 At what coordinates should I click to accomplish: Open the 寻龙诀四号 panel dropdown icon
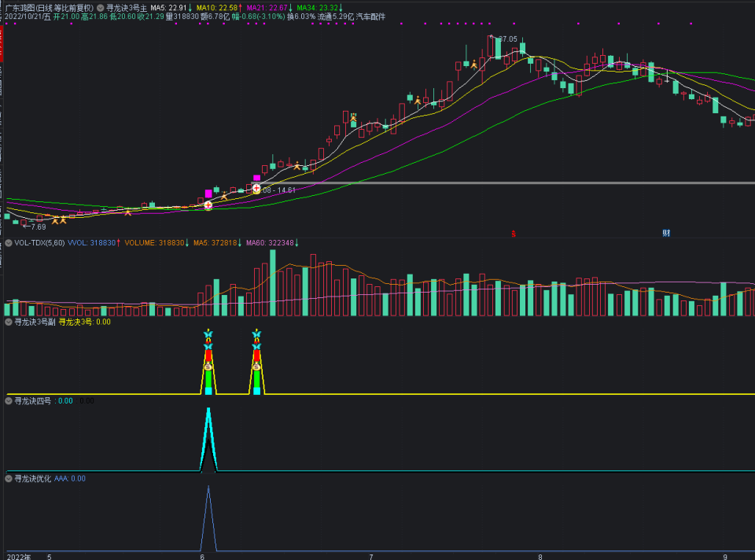click(9, 400)
